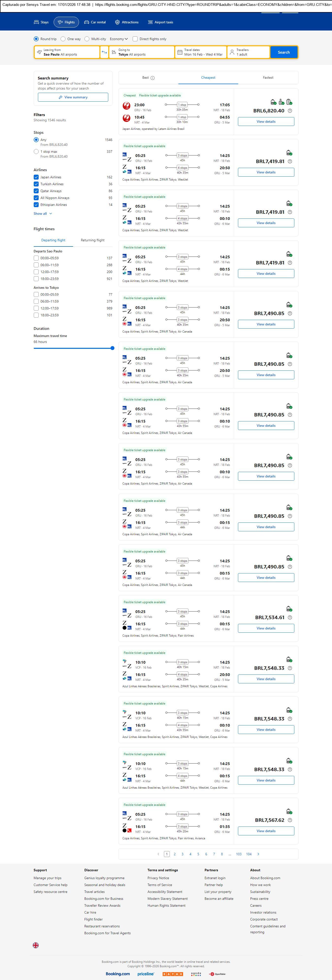This screenshot has width=332, height=980.
Task: Click the Car rental icon in navigation
Action: pyautogui.click(x=87, y=22)
